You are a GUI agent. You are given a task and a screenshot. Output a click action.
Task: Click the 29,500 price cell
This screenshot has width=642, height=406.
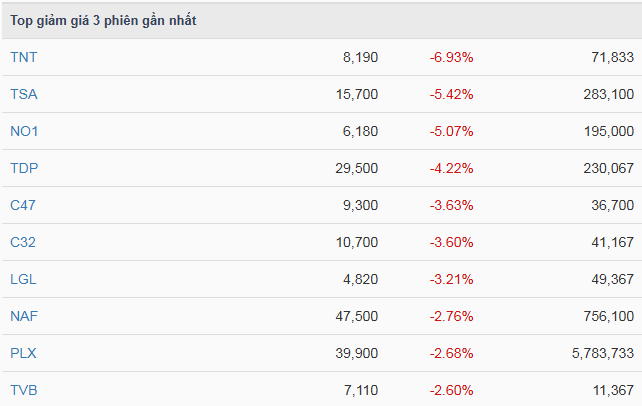[x=357, y=168]
